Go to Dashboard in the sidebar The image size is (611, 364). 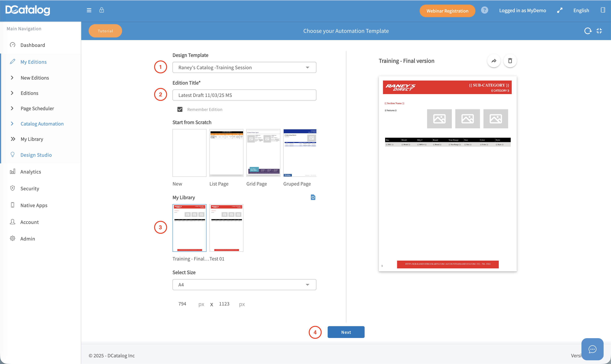pos(33,45)
